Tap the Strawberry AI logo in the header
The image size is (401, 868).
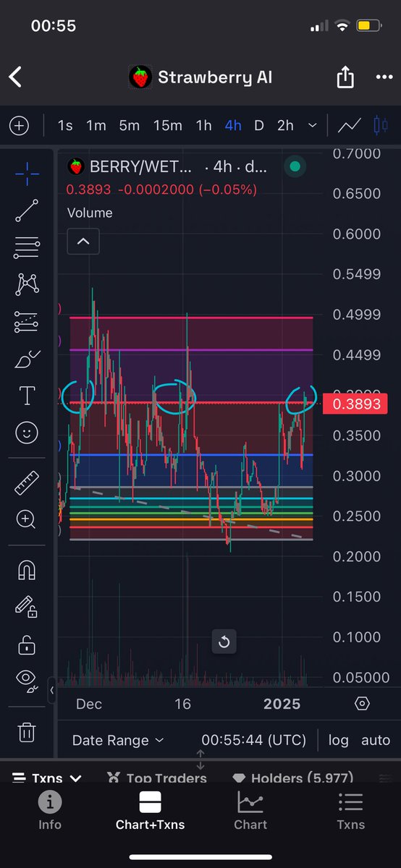140,77
